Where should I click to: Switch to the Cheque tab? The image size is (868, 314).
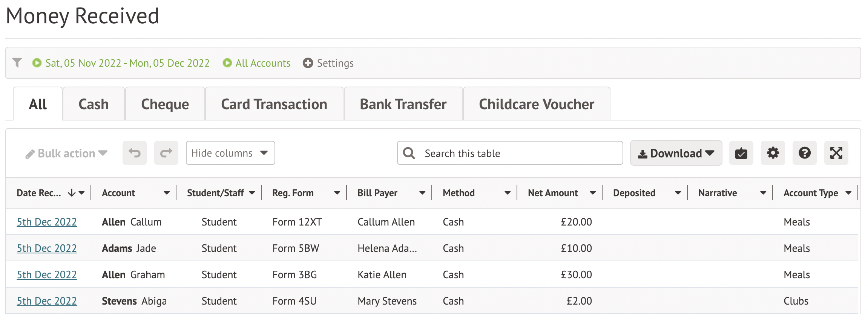165,104
